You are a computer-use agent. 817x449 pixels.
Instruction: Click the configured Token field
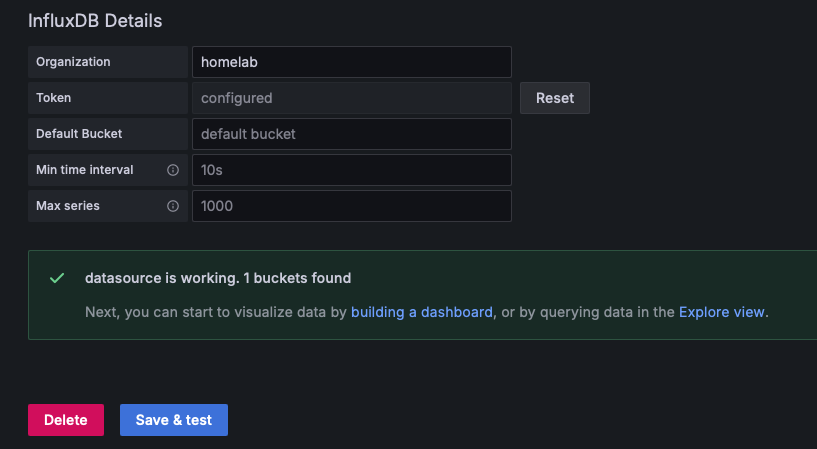click(x=351, y=98)
